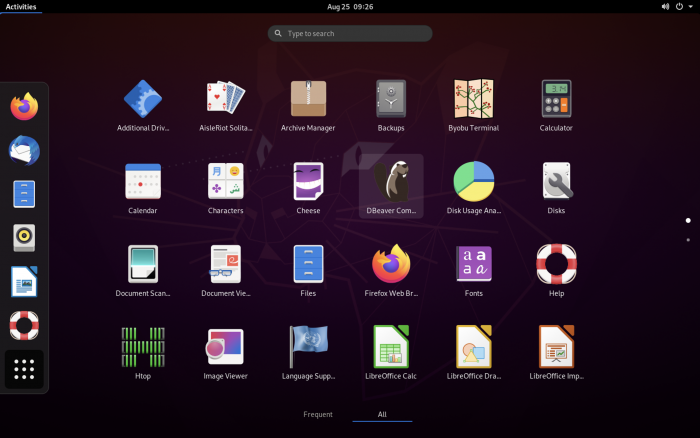Click the Activities button
The height and width of the screenshot is (438, 700).
(21, 7)
